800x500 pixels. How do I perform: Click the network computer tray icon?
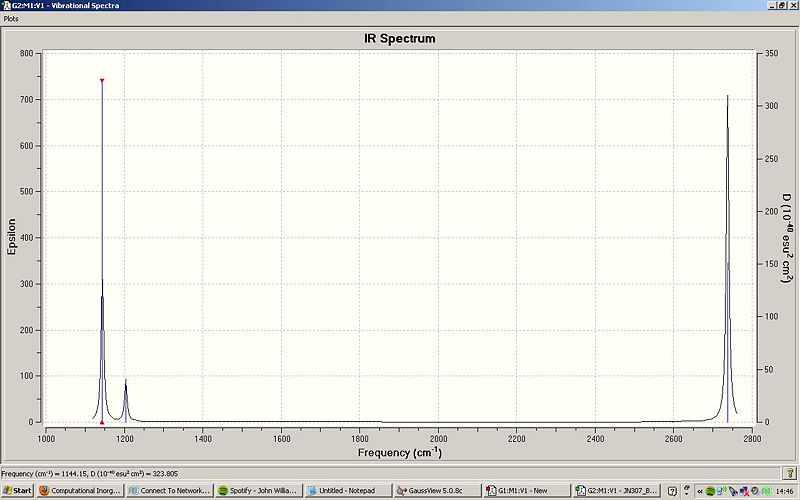721,491
